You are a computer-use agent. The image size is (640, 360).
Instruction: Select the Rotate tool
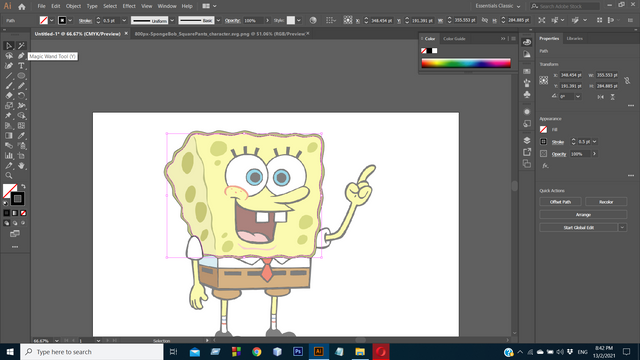tap(21, 96)
